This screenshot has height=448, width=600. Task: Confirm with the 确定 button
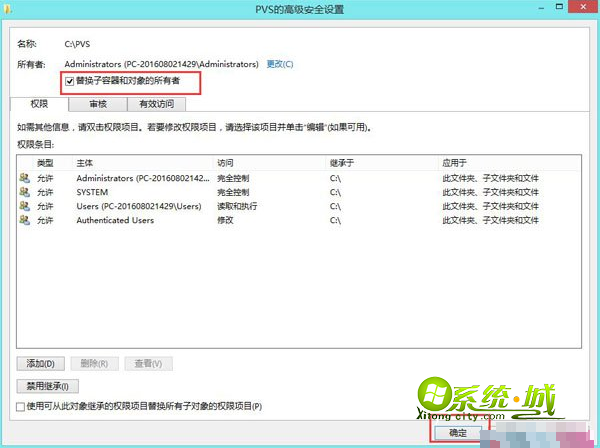[x=458, y=433]
